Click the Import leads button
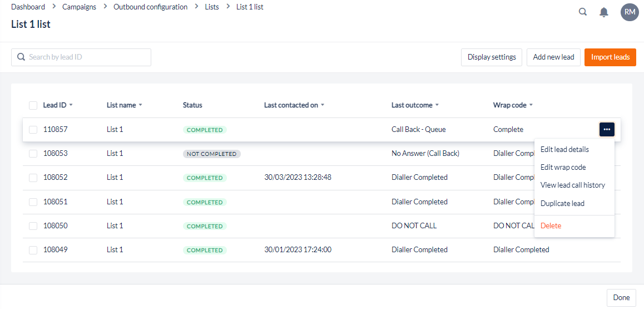 coord(610,57)
